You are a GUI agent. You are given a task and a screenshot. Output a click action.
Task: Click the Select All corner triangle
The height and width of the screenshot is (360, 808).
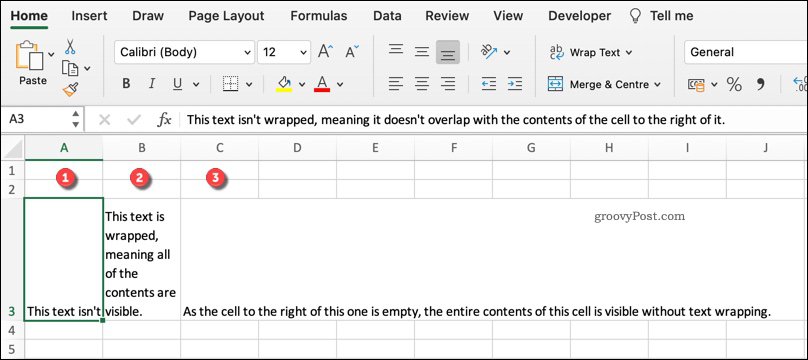click(12, 148)
